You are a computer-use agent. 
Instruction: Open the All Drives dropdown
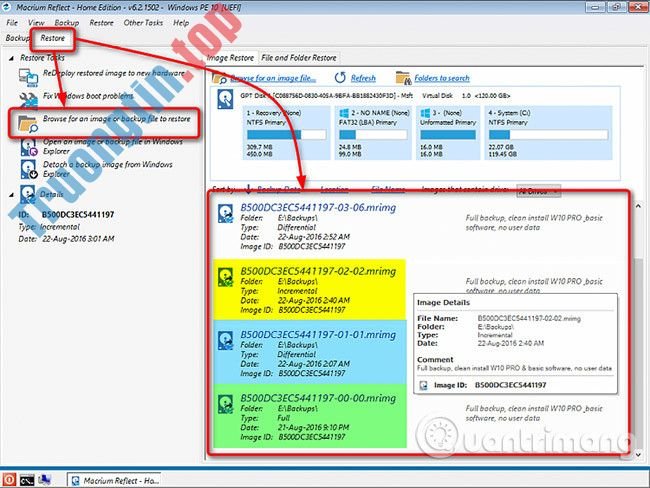(x=538, y=191)
